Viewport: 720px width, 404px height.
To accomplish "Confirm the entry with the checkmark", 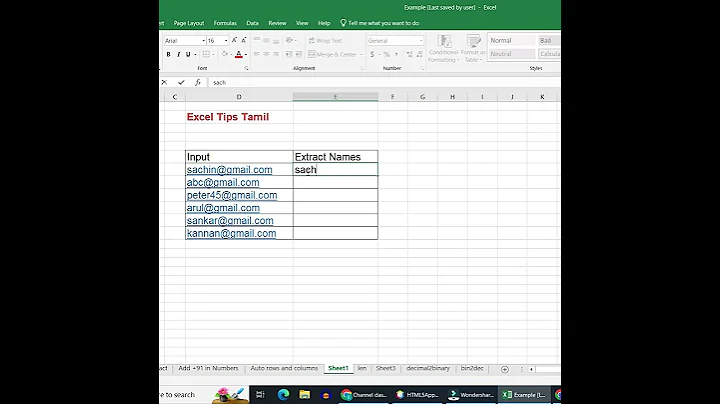I will coord(181,82).
